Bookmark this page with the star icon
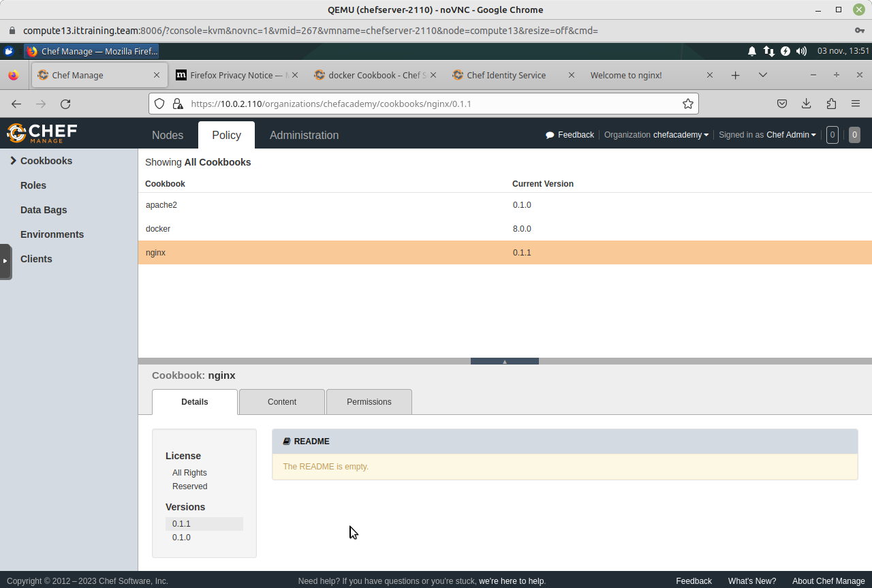The height and width of the screenshot is (588, 872). pyautogui.click(x=688, y=104)
